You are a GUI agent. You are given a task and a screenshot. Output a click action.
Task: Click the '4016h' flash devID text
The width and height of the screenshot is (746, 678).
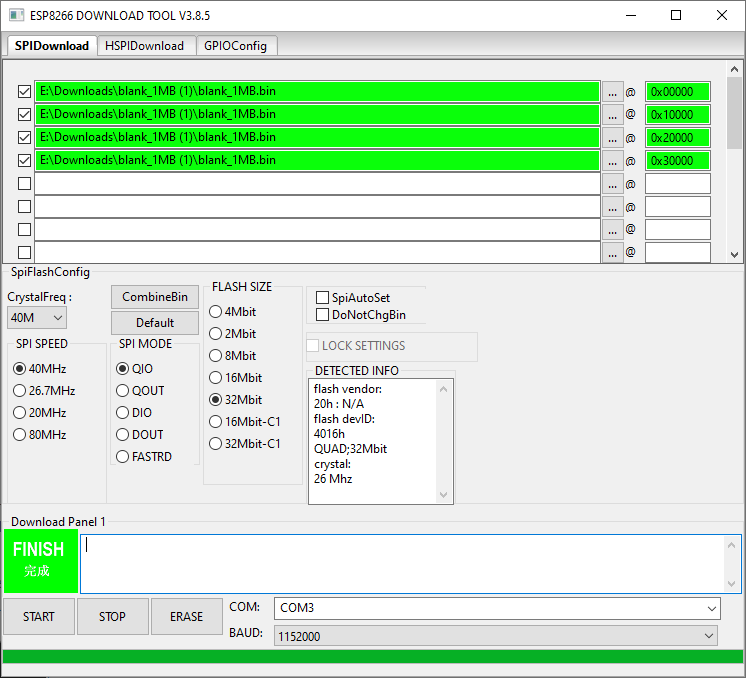point(329,434)
